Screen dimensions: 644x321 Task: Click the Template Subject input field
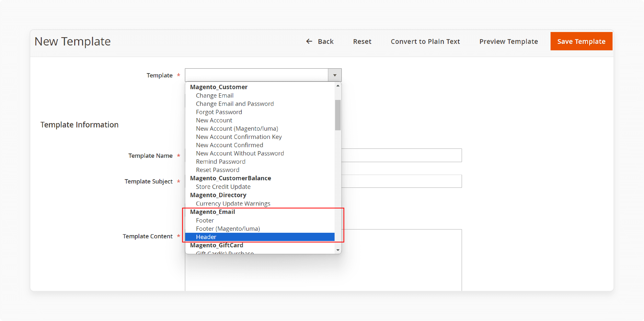point(401,181)
